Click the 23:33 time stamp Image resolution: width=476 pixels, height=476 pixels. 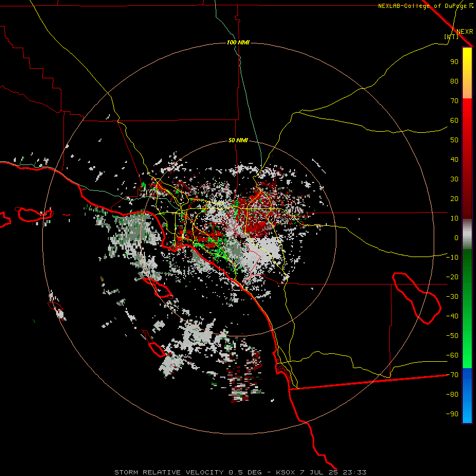click(x=354, y=472)
